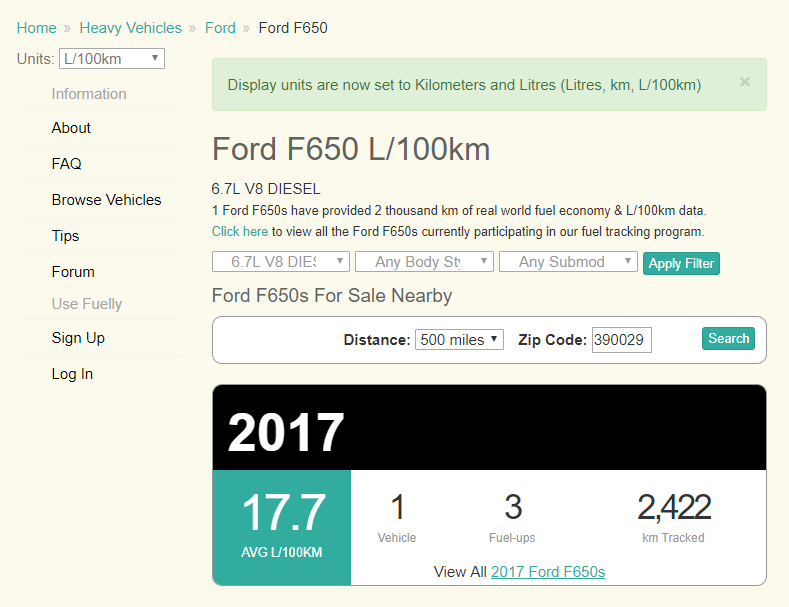Image resolution: width=789 pixels, height=607 pixels.
Task: Click the '6.7L V8 DIESEL' subtitle text
Action: pyautogui.click(x=266, y=189)
